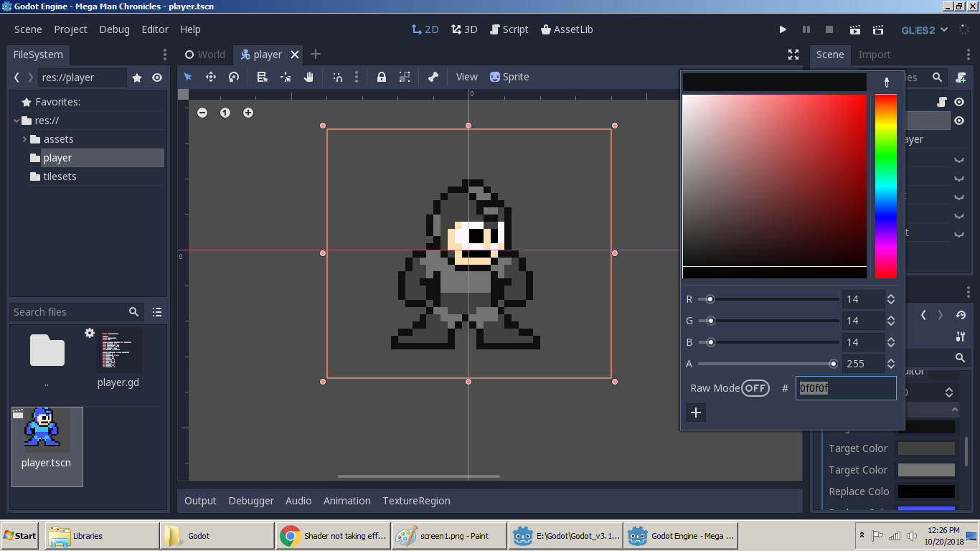This screenshot has width=980, height=551.
Task: Reset zoom with the 1 icon in viewport
Action: click(225, 113)
